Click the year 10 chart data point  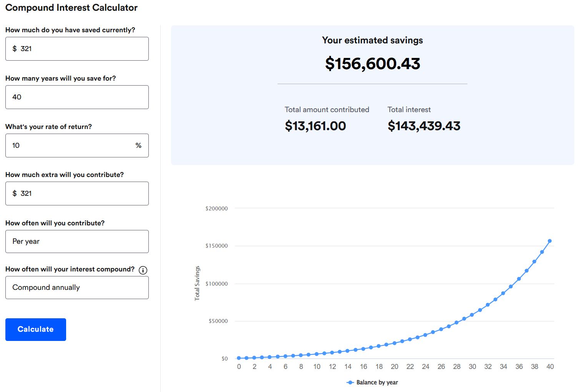point(316,354)
